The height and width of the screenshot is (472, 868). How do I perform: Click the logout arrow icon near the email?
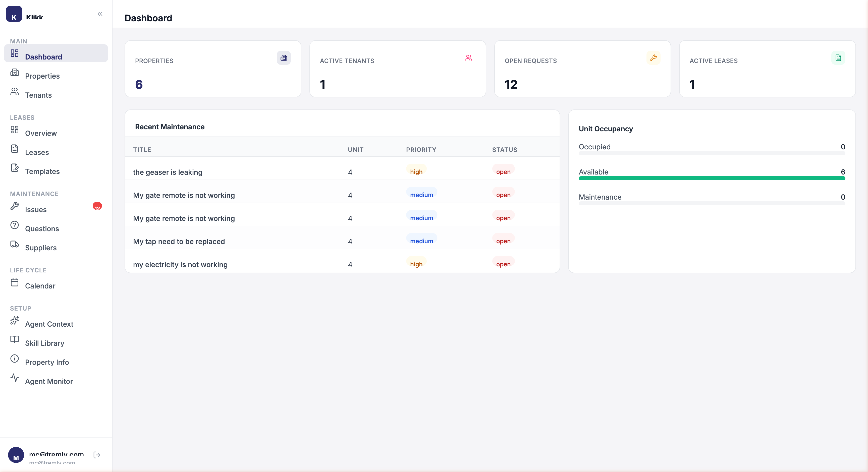pyautogui.click(x=96, y=455)
